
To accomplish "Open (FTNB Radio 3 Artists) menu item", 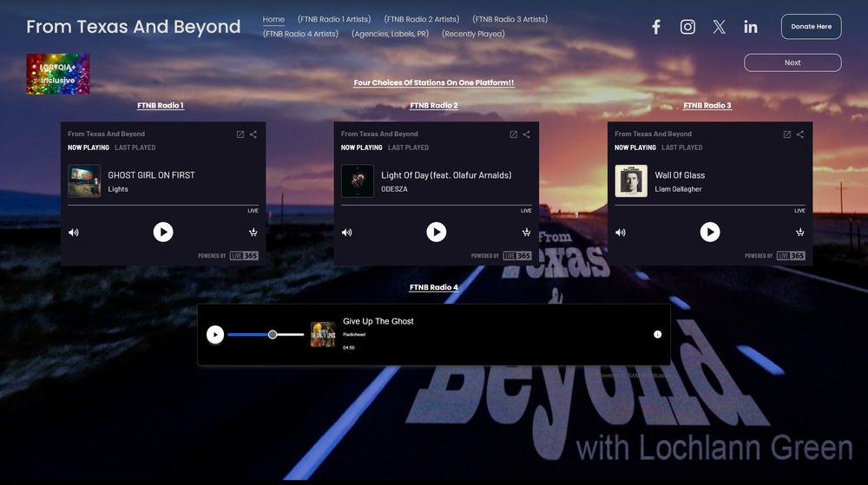I will (x=510, y=19).
